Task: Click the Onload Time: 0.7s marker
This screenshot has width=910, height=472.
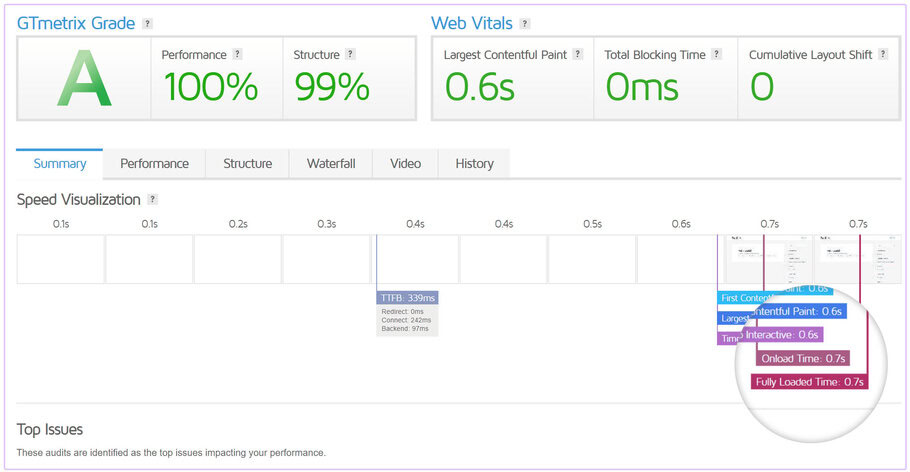Action: point(803,358)
